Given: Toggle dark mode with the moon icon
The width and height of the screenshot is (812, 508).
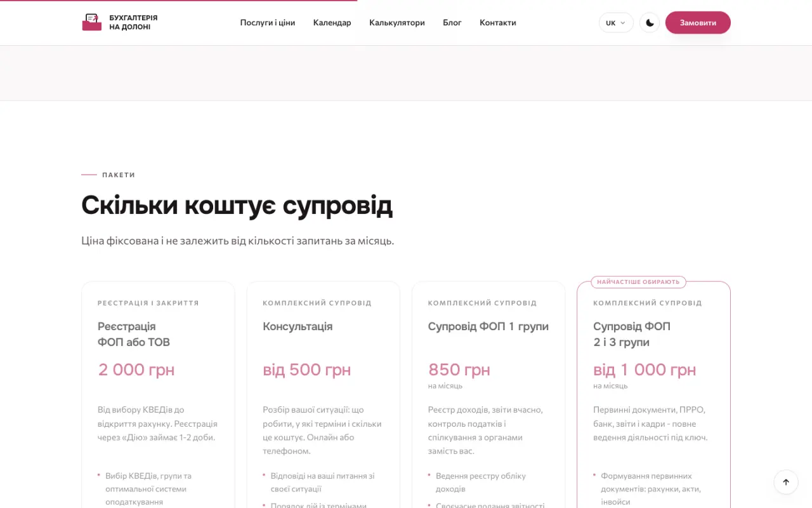Looking at the screenshot, I should 650,23.
